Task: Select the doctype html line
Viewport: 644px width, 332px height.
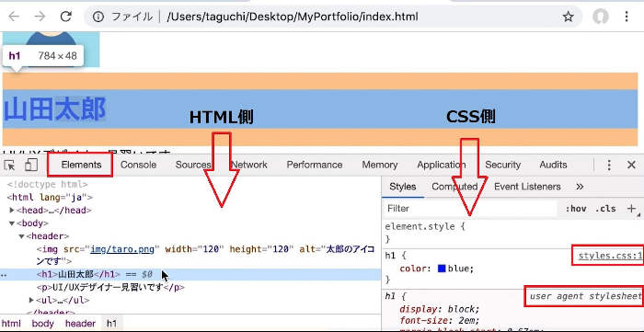Action: coord(47,185)
